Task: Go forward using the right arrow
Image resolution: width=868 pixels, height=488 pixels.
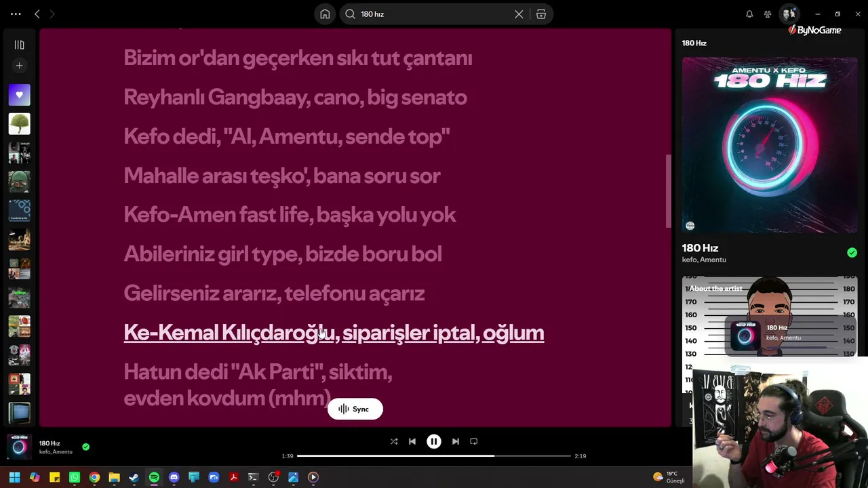Action: click(x=52, y=14)
